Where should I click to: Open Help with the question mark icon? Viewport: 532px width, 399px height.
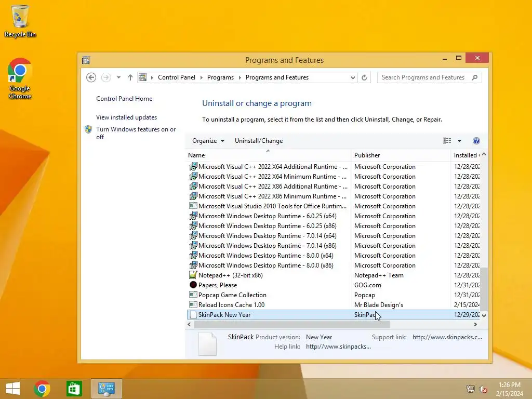point(476,141)
